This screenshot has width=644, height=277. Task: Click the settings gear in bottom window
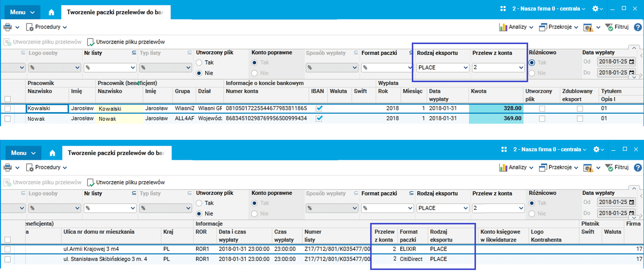[596, 149]
